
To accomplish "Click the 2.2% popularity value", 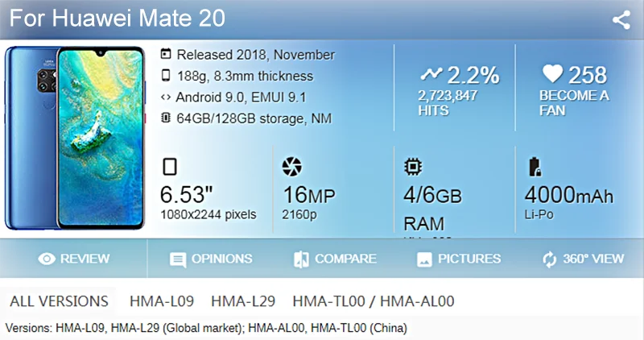I will click(x=473, y=75).
